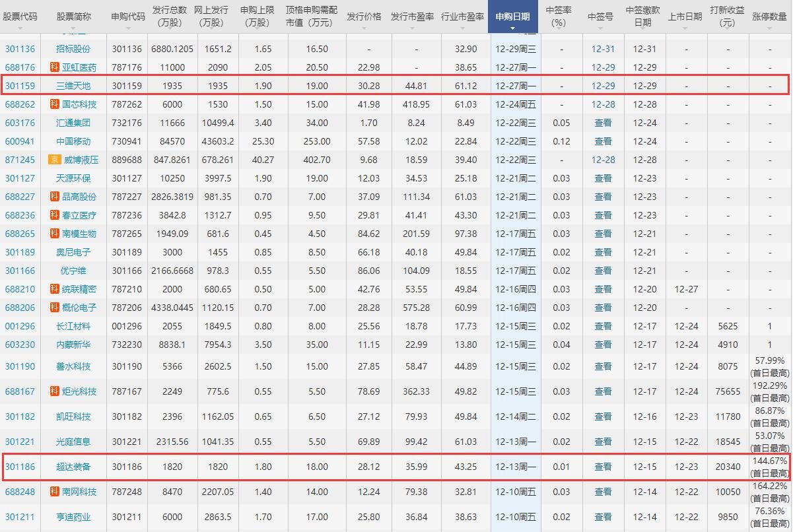The image size is (793, 532).
Task: Select 申购代码 cell 730941
Action: click(x=127, y=141)
